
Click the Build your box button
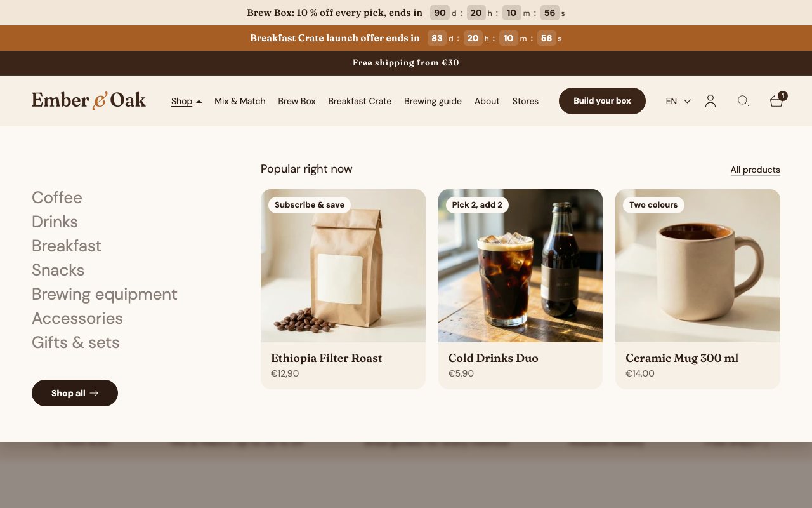click(x=602, y=101)
